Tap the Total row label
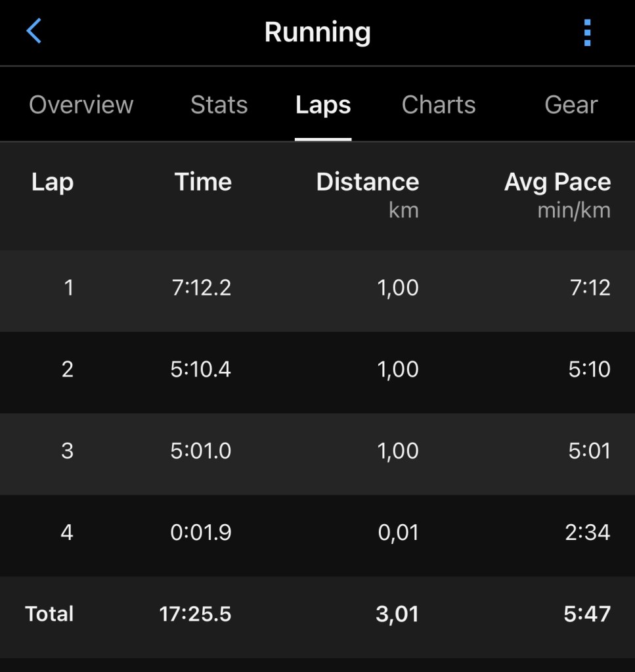 (49, 614)
